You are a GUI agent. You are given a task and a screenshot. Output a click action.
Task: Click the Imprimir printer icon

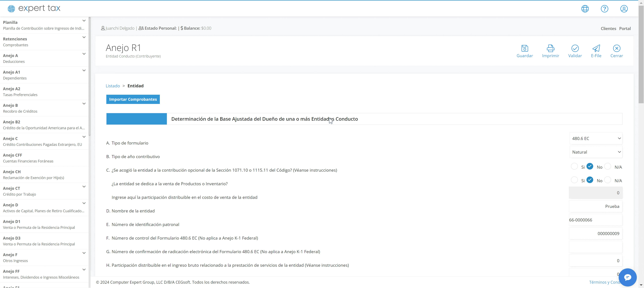(550, 48)
